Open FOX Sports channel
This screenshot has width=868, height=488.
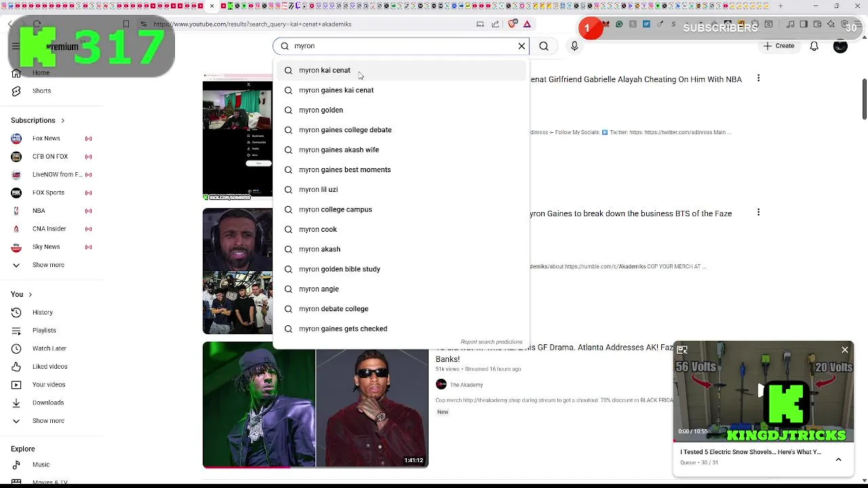48,192
